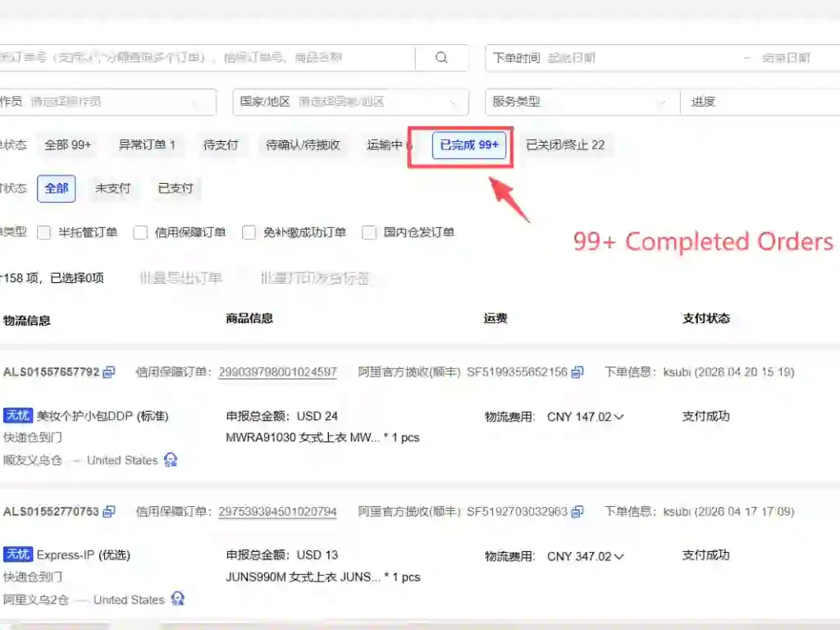Image resolution: width=840 pixels, height=630 pixels.
Task: Click the 下单时间 start date field
Action: (x=572, y=58)
